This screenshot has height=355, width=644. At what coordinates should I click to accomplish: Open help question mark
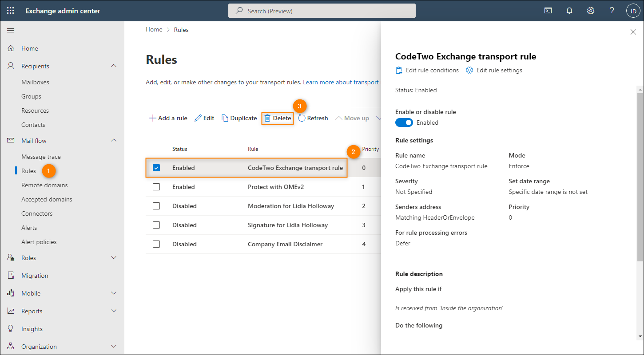click(x=612, y=11)
